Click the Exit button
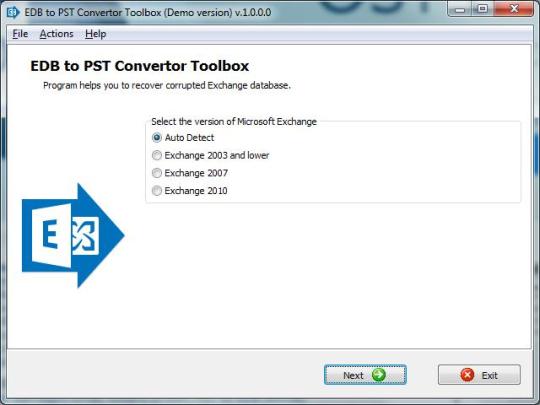The image size is (540, 405). click(479, 375)
